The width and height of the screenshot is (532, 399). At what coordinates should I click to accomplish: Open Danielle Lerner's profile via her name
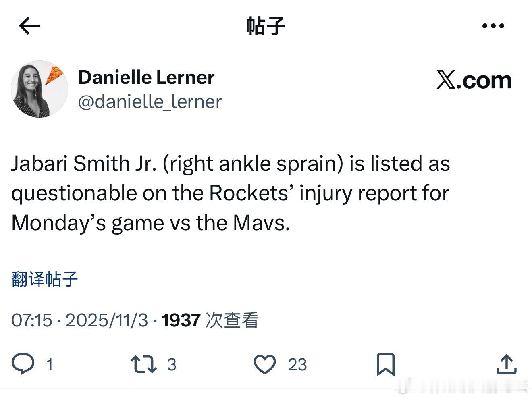tap(146, 77)
